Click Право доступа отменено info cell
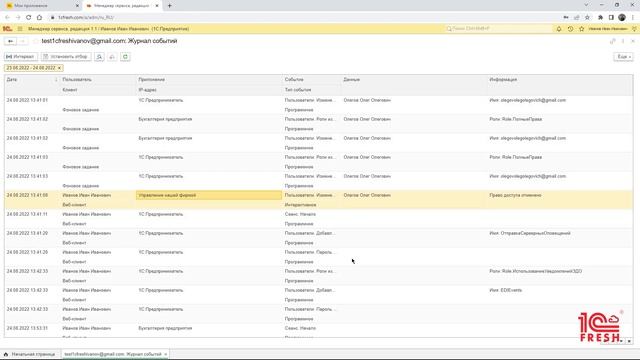 (x=515, y=195)
